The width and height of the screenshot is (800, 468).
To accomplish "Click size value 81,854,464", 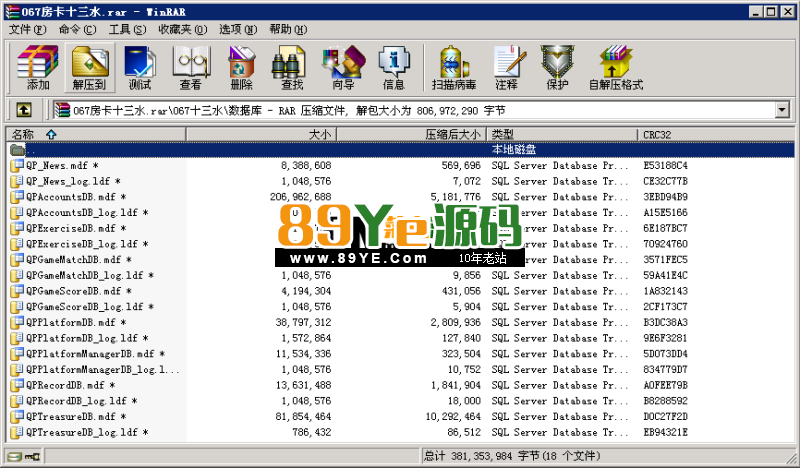I will pyautogui.click(x=303, y=416).
